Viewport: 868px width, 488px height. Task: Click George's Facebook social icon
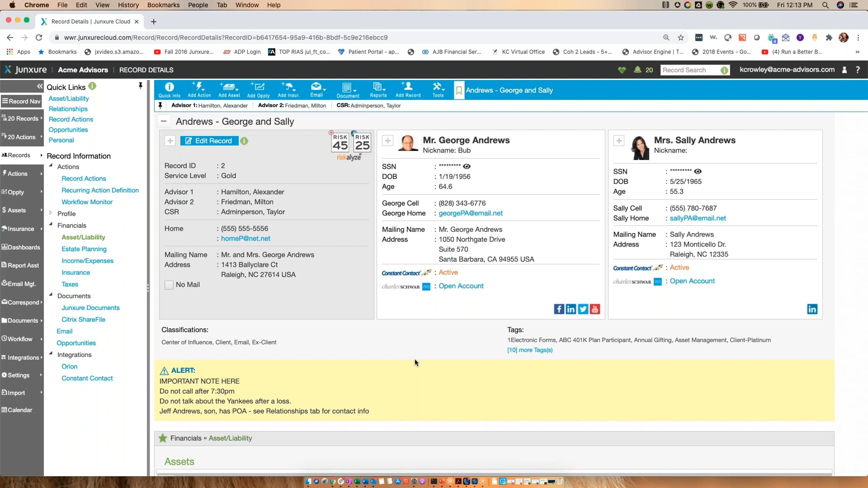point(559,309)
